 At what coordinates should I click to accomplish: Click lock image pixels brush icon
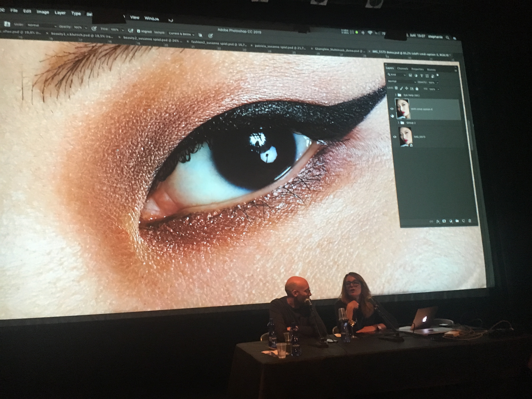401,89
